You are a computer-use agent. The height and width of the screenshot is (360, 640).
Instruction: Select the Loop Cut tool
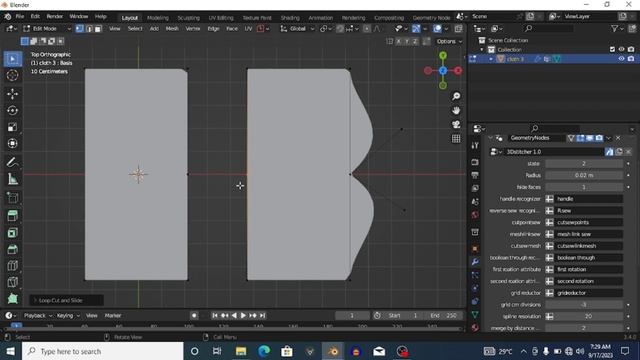[x=13, y=266]
